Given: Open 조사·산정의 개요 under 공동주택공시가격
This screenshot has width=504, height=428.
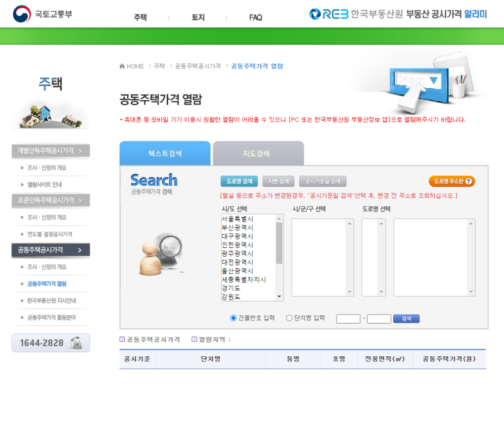Looking at the screenshot, I should tap(47, 267).
